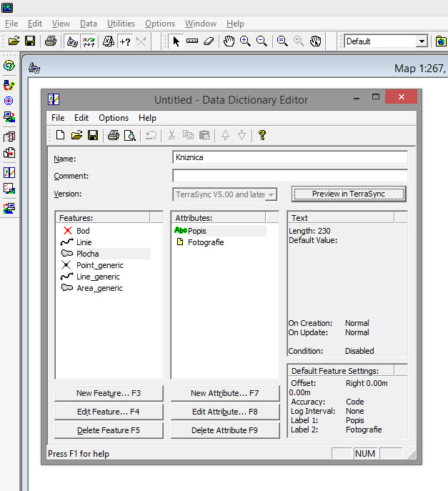The width and height of the screenshot is (448, 491).
Task: Click the Save icon in main toolbar
Action: pos(30,41)
